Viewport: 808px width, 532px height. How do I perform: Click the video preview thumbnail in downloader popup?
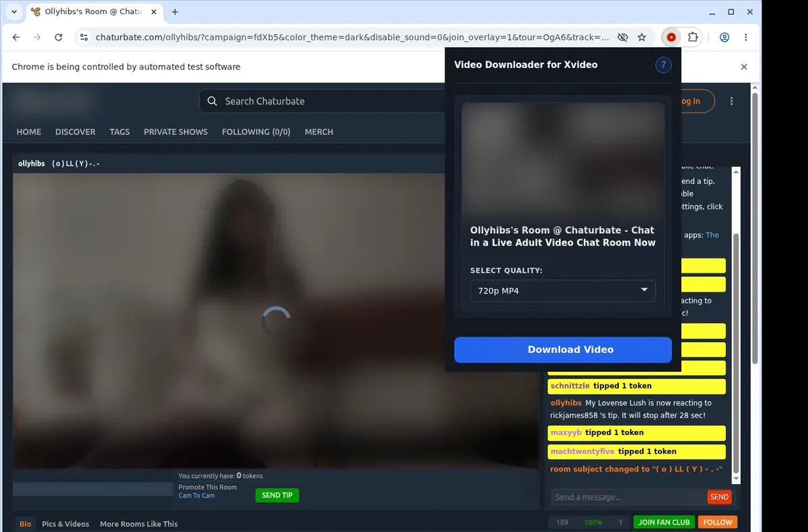(563, 159)
